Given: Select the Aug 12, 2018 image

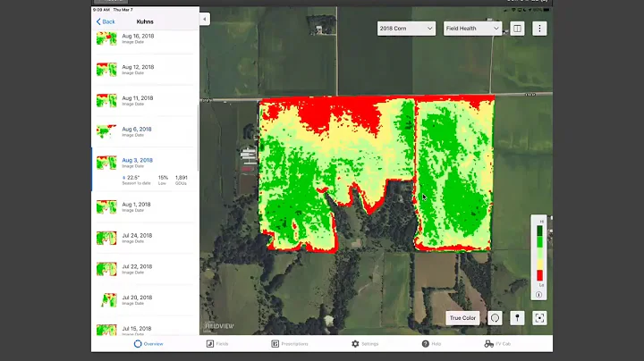Looking at the screenshot, I should pos(143,70).
